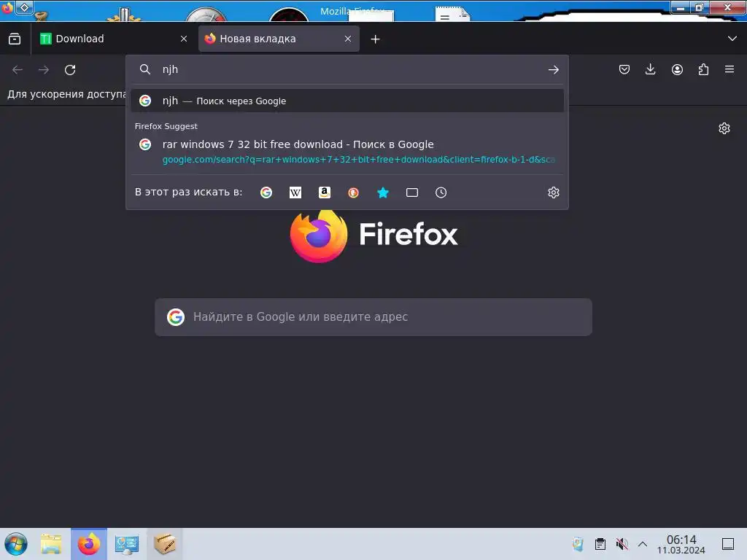
Task: Reload the current page
Action: click(x=70, y=70)
